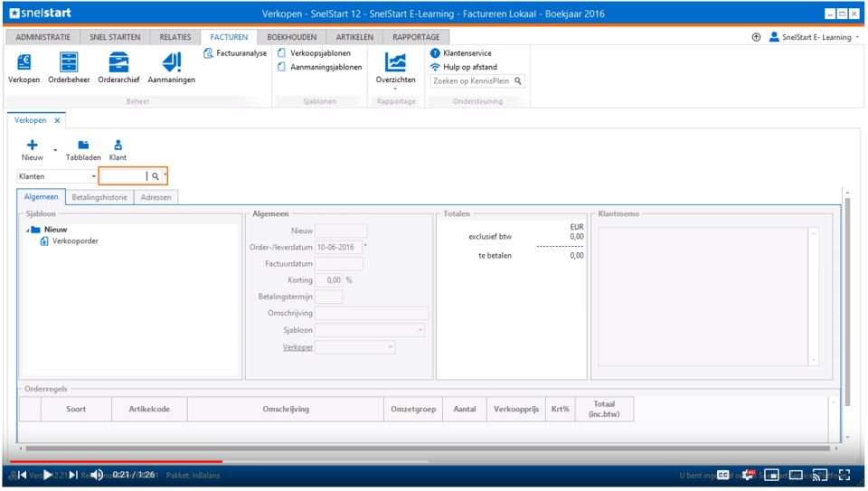This screenshot has height=491, width=868.
Task: Switch to the BOEKHOUDEN ribbon tab
Action: coord(292,37)
